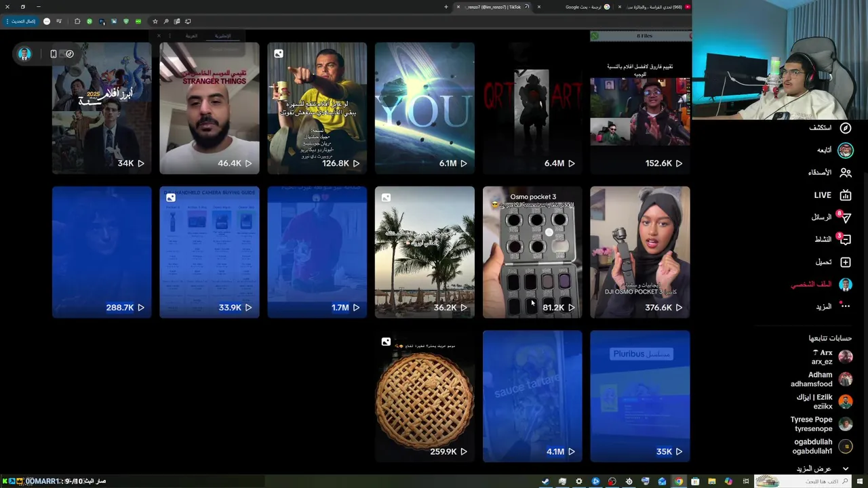Open the Following avatar icon in sidebar
This screenshot has width=868, height=488.
coord(846,150)
